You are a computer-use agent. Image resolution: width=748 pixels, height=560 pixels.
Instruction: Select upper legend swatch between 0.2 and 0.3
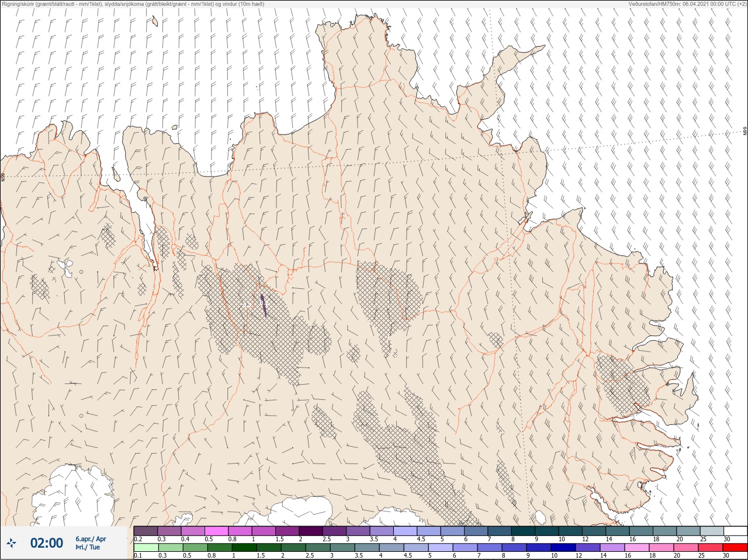click(x=146, y=531)
